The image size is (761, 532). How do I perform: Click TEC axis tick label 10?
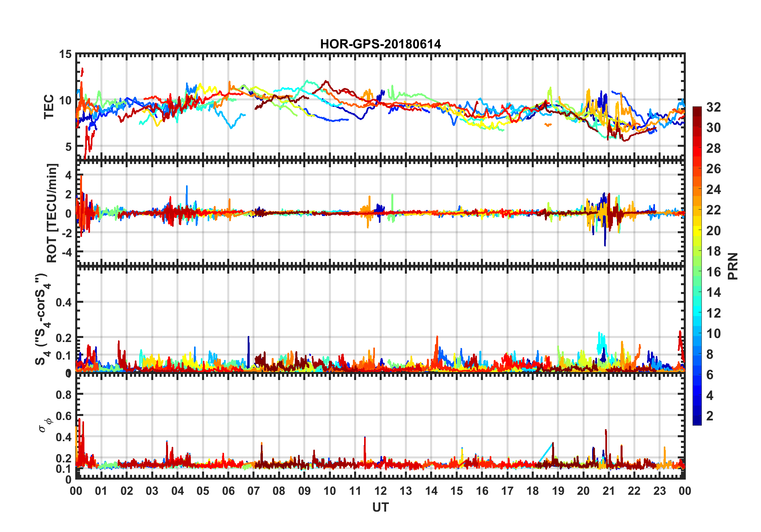point(66,100)
